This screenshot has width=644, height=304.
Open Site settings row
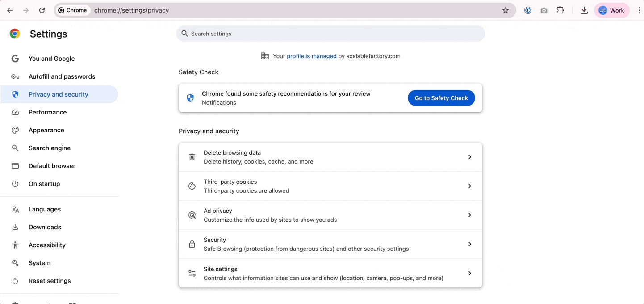tap(330, 273)
